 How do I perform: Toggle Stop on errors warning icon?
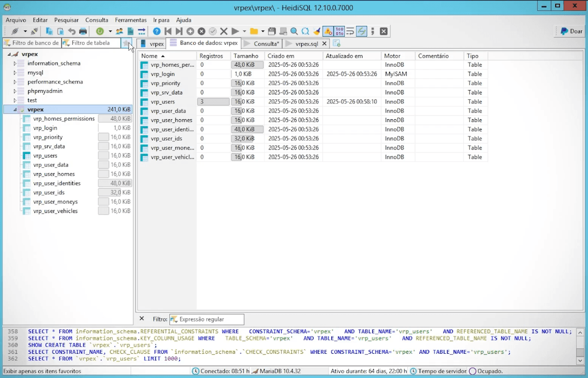click(x=328, y=31)
